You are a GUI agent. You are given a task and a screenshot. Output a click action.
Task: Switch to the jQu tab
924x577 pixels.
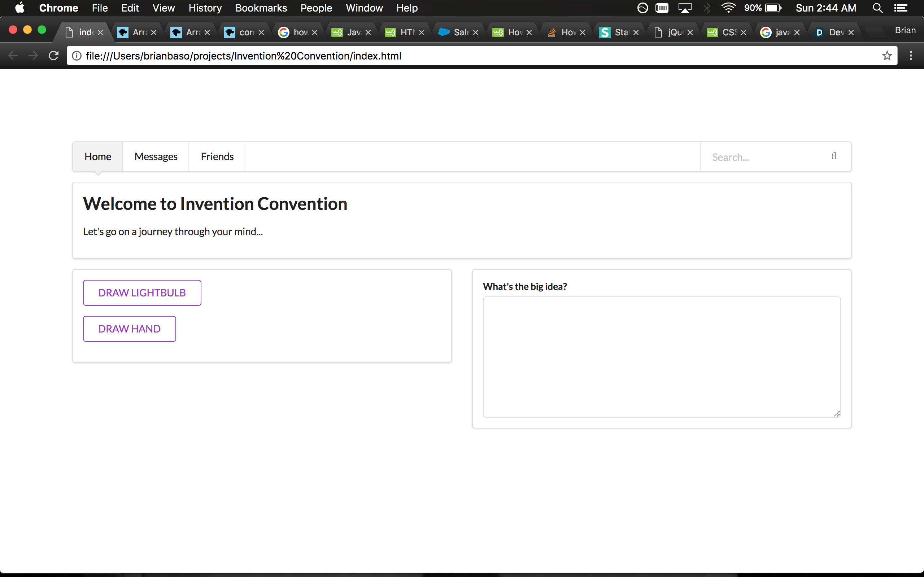674,32
